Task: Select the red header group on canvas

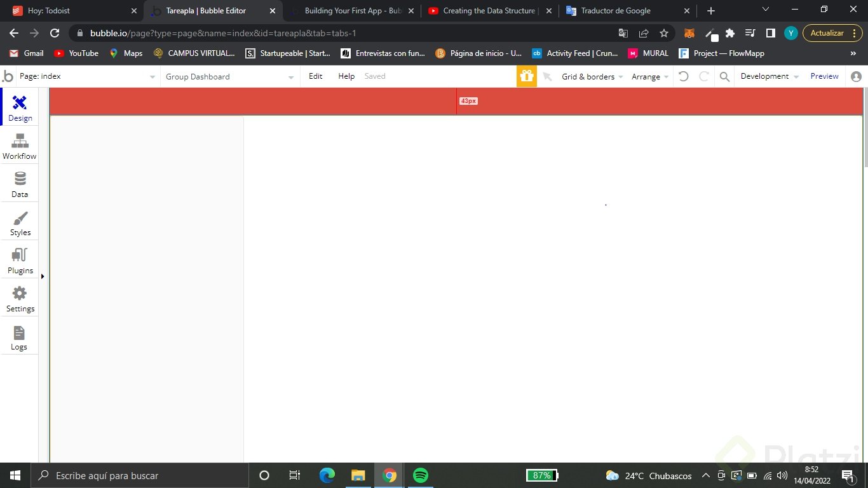Action: [456, 102]
